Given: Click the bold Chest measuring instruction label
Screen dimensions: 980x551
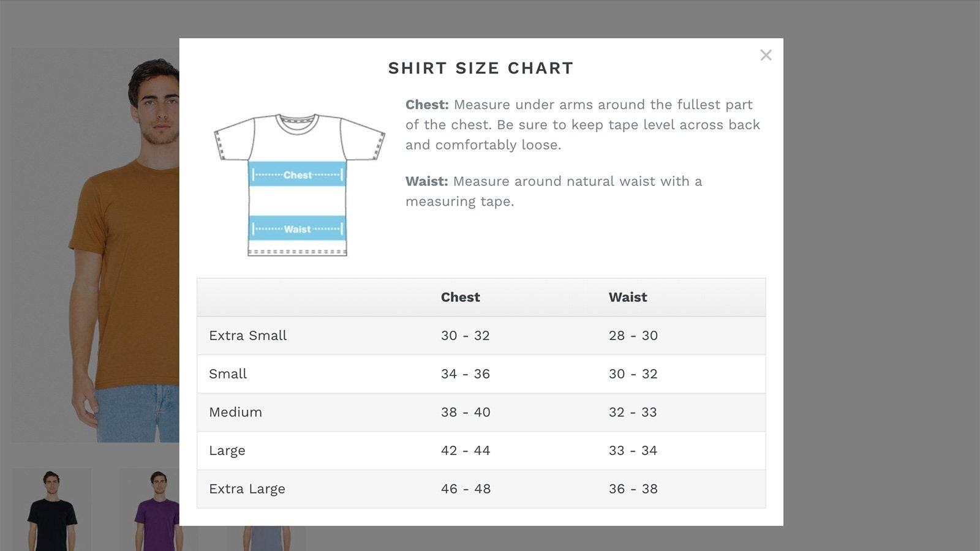Looking at the screenshot, I should pos(427,105).
